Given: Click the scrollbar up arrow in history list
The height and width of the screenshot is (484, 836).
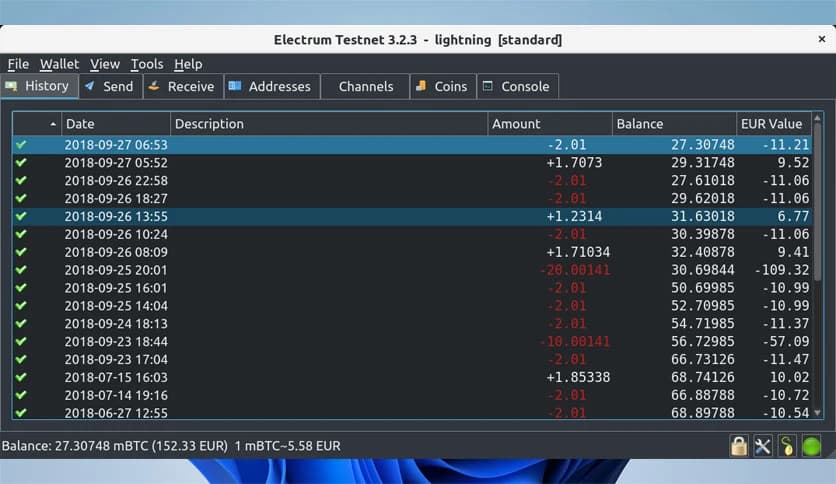Looking at the screenshot, I should pyautogui.click(x=817, y=118).
